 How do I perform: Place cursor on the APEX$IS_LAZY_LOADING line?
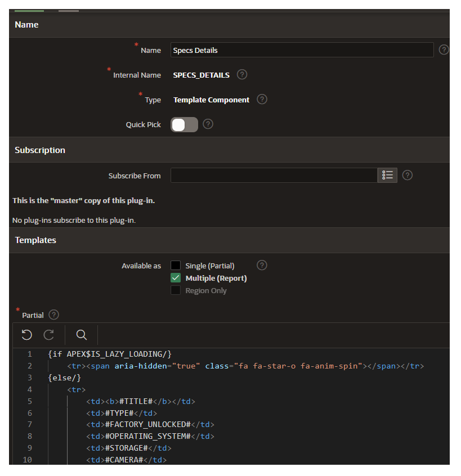110,354
